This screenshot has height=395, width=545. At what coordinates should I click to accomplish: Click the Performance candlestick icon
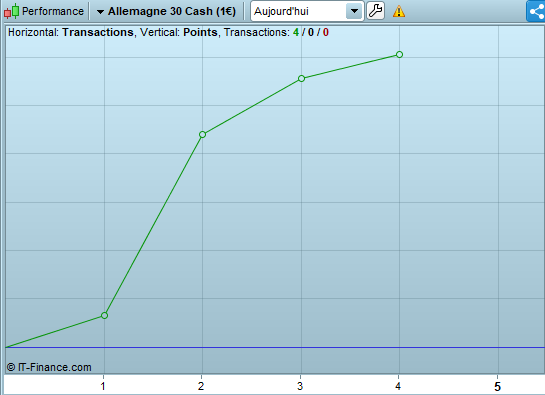click(x=11, y=11)
